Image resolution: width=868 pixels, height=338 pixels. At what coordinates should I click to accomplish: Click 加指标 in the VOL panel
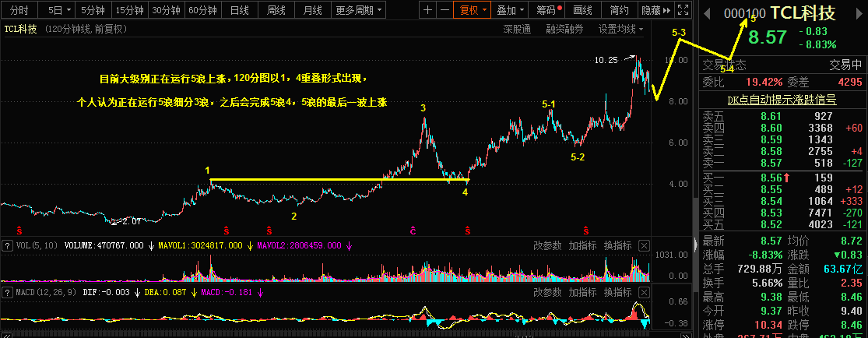582,245
